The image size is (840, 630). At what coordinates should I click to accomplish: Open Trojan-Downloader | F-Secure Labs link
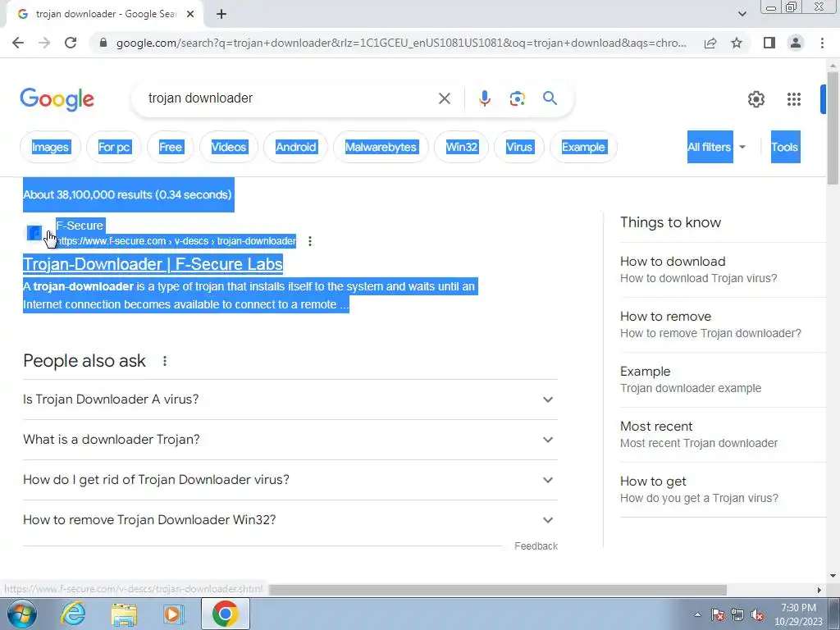[x=153, y=264]
